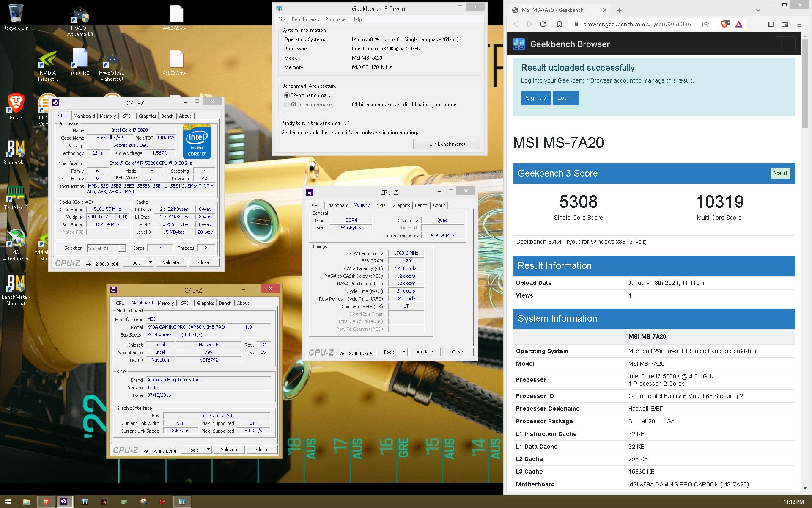Click the browser address bar URL
Image resolution: width=812 pixels, height=508 pixels.
(x=636, y=24)
